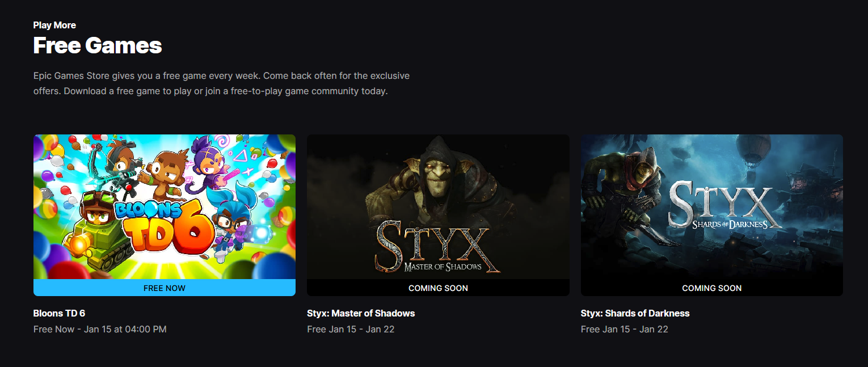Click COMING SOON banner under Shards of Darkness
This screenshot has height=367, width=868.
click(x=711, y=288)
